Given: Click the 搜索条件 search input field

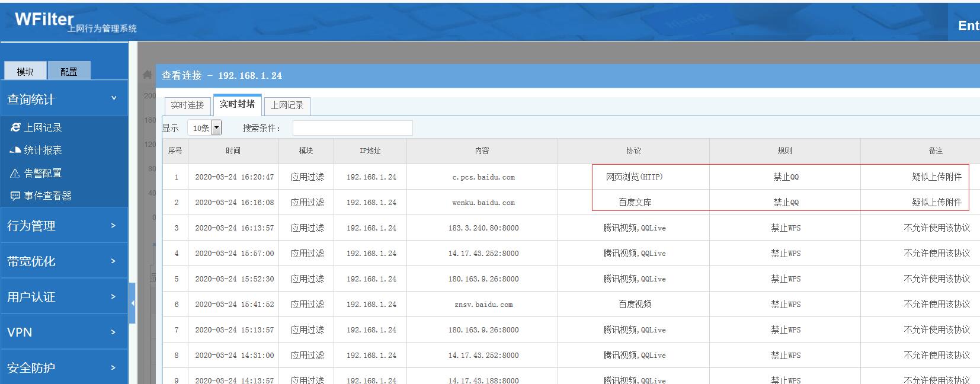Looking at the screenshot, I should [x=353, y=128].
